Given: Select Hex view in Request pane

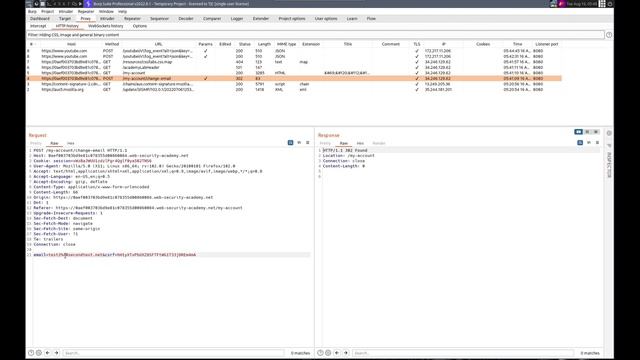Looking at the screenshot, I should pyautogui.click(x=71, y=143).
